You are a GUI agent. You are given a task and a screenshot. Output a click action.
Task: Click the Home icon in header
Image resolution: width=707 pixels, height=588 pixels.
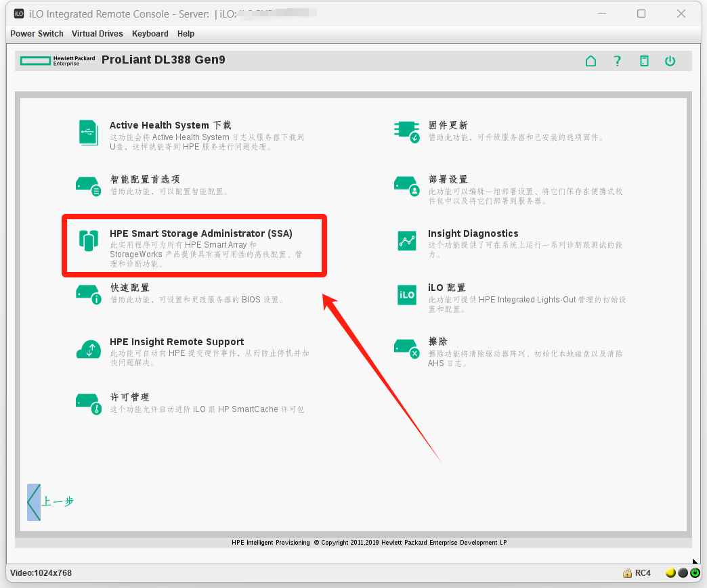(591, 61)
